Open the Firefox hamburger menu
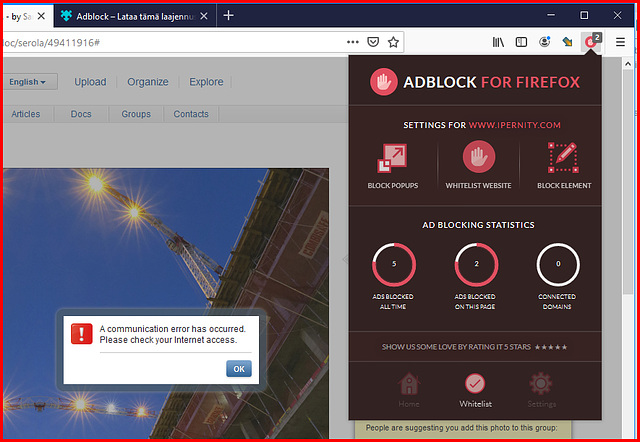Screen dimensions: 640x442 coord(620,42)
